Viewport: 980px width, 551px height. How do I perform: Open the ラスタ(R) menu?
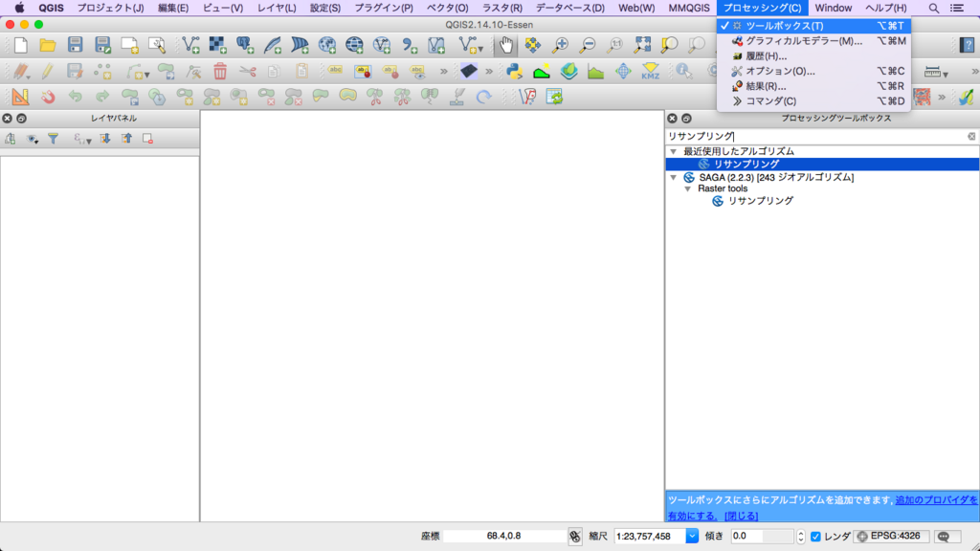tap(501, 8)
